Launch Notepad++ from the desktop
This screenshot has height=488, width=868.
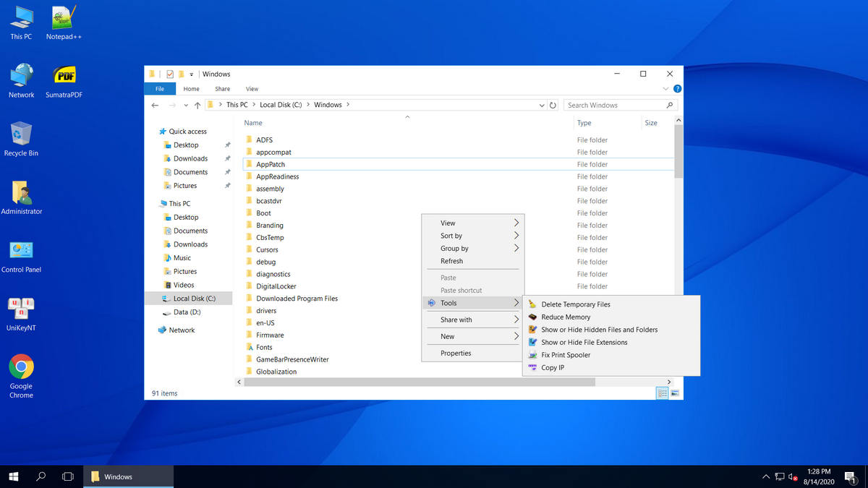[x=63, y=16]
